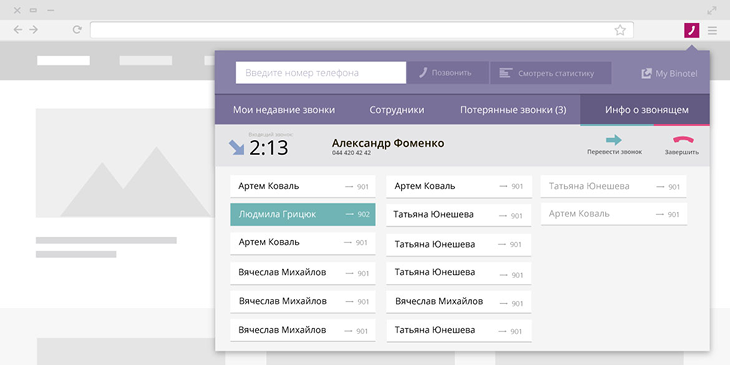
Task: Open the browser hamburger menu
Action: tap(712, 31)
